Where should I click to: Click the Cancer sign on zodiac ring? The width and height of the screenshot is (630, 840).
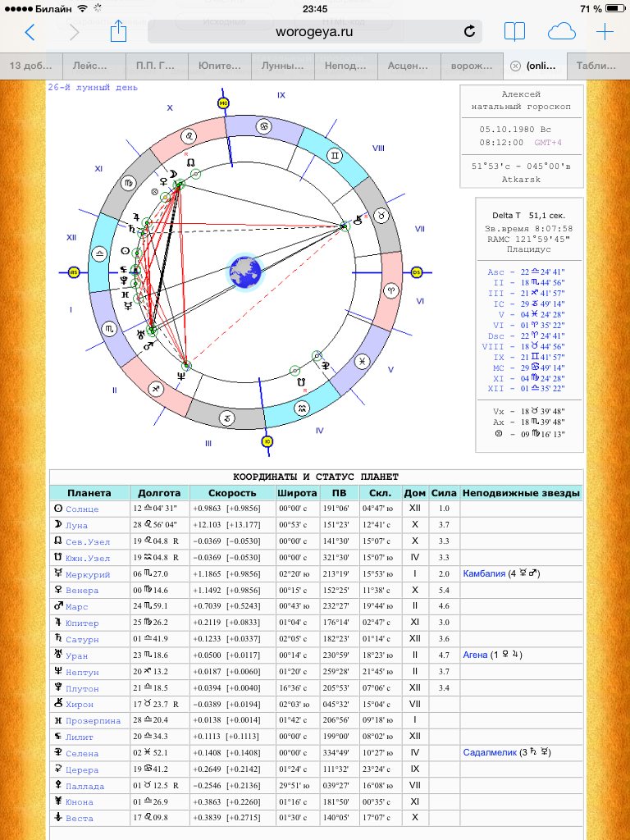[x=265, y=127]
